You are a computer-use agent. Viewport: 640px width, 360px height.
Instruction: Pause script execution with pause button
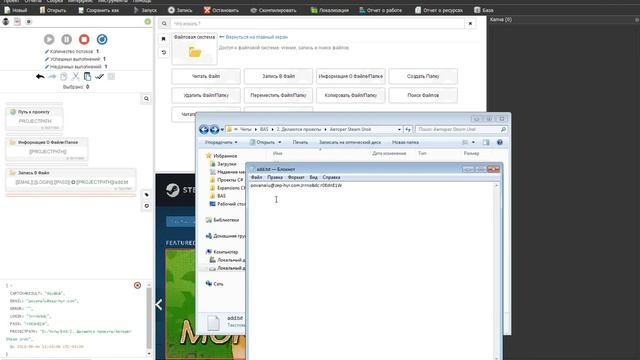(x=67, y=39)
